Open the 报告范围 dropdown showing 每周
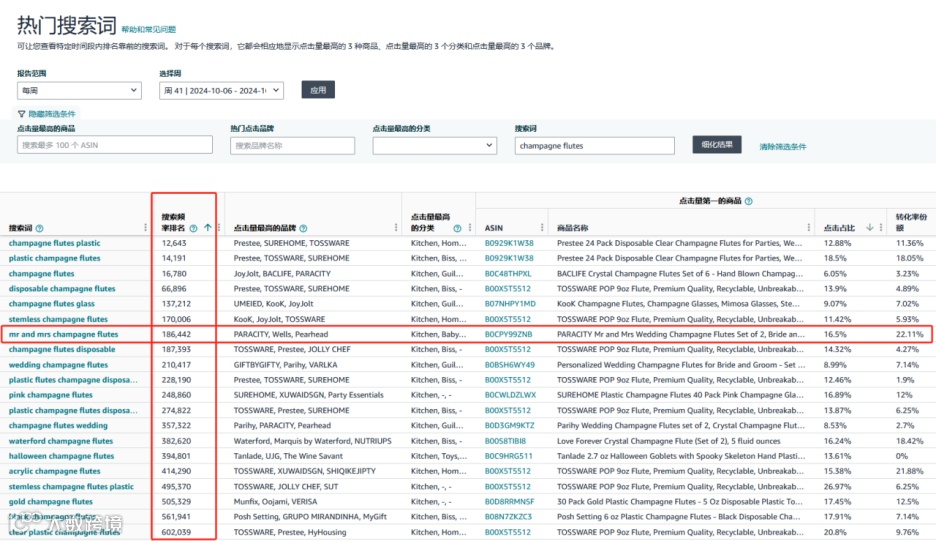The height and width of the screenshot is (541, 936). (x=79, y=91)
